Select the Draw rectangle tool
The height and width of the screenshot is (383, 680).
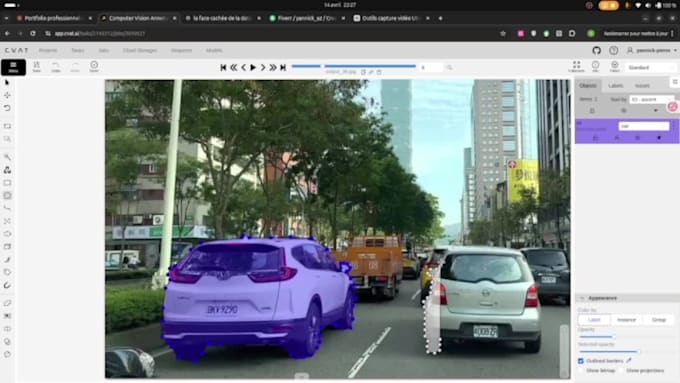tap(7, 183)
